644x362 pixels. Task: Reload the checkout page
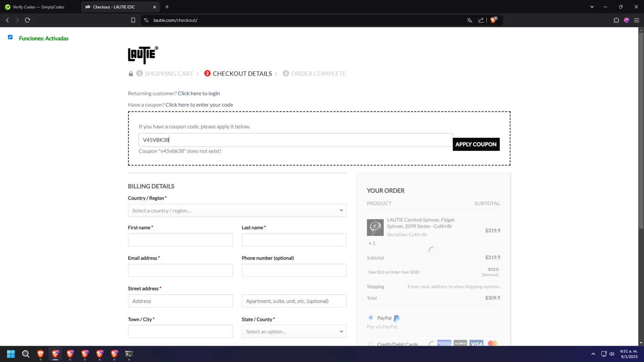pyautogui.click(x=27, y=20)
